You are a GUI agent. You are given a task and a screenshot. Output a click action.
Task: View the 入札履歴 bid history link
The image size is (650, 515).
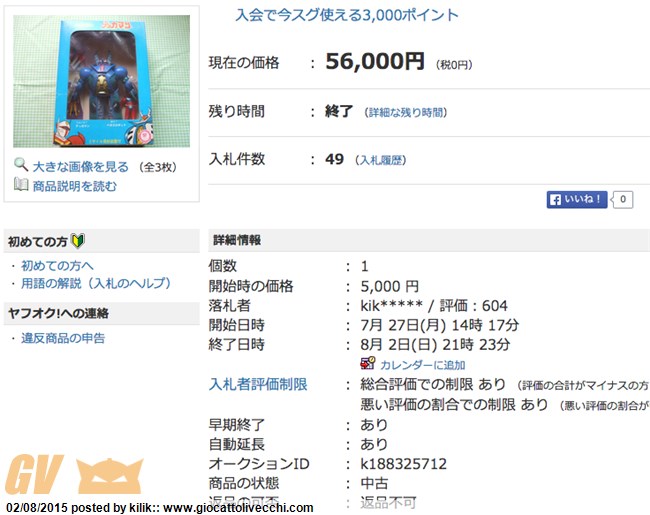pyautogui.click(x=381, y=160)
